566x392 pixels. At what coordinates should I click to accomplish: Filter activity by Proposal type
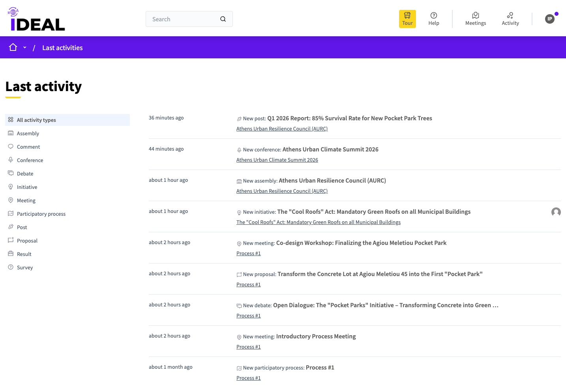[x=27, y=241]
